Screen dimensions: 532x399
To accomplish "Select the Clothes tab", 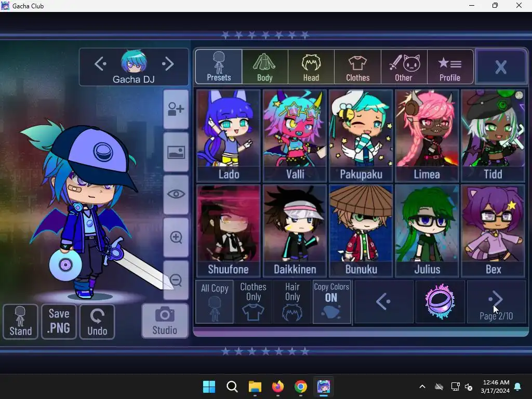I will click(357, 67).
